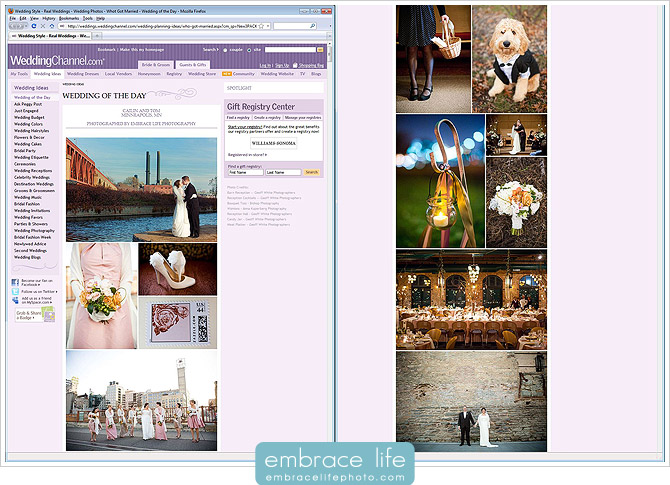
Task: Click the MySpace friend icon
Action: tap(15, 300)
